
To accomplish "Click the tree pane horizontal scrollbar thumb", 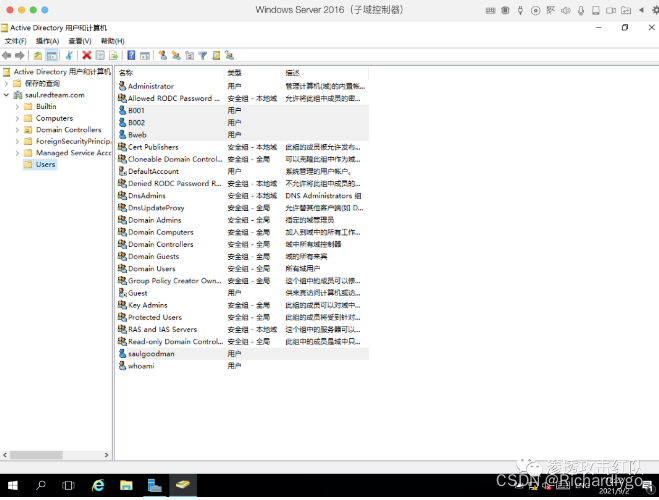I will tap(36, 455).
